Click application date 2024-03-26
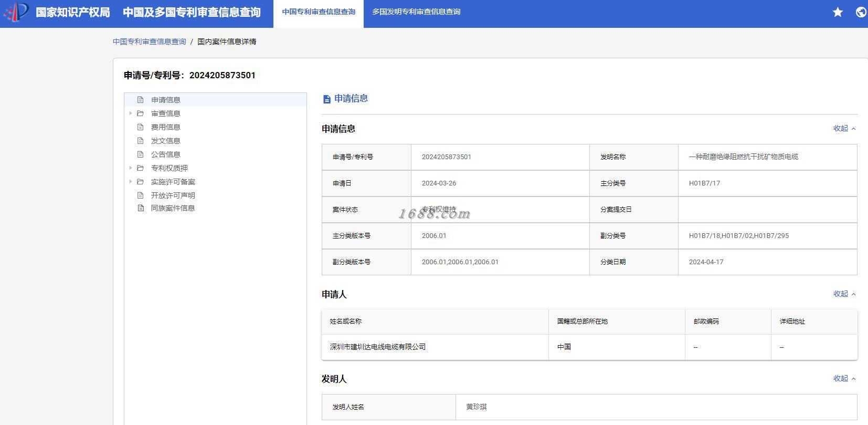The height and width of the screenshot is (425, 868). click(x=439, y=183)
